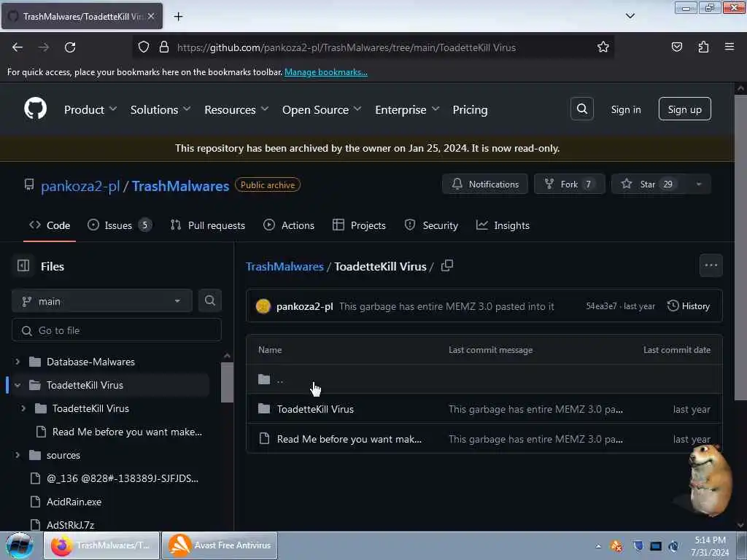Open the Star lists dropdown arrow
747x560 pixels.
698,184
